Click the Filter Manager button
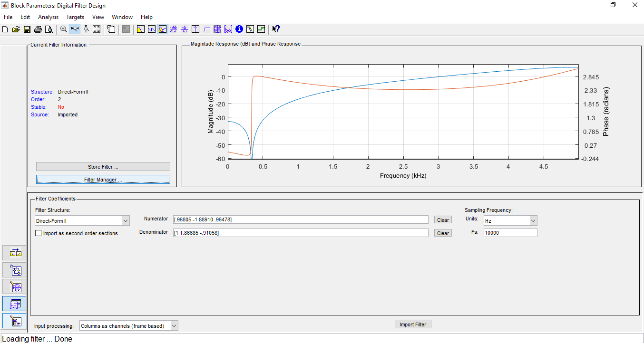The height and width of the screenshot is (343, 644). click(103, 180)
